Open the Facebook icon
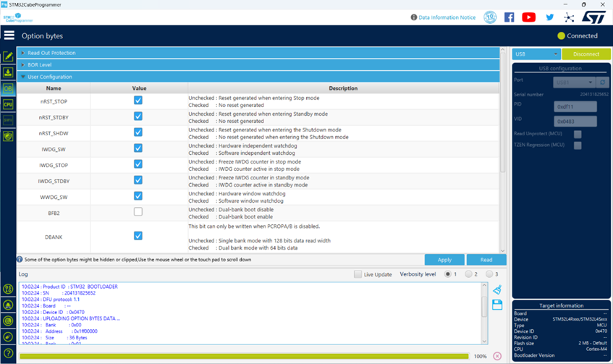 [509, 17]
